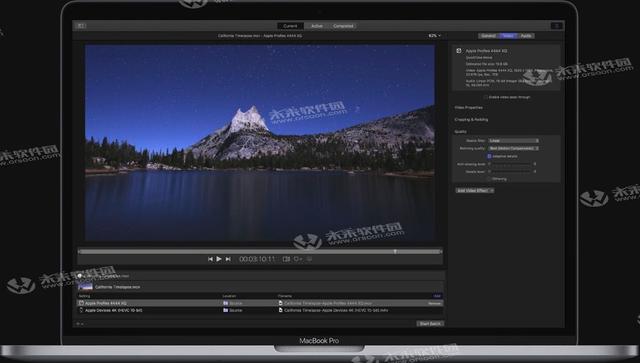Switch to the Active tab

pos(317,26)
